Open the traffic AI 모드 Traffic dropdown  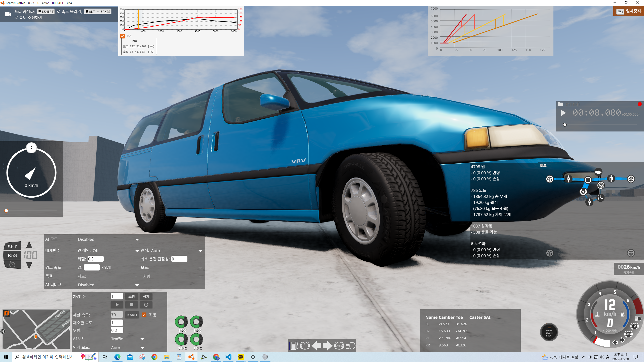pos(128,339)
